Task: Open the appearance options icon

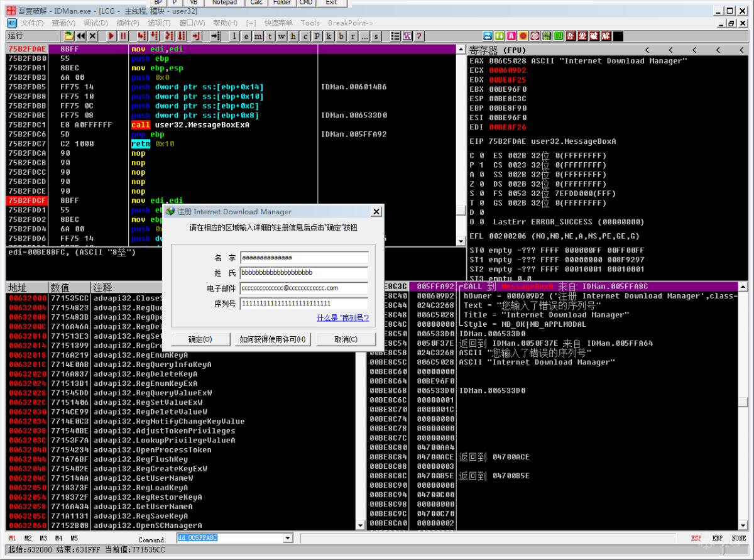Action: coord(407,36)
